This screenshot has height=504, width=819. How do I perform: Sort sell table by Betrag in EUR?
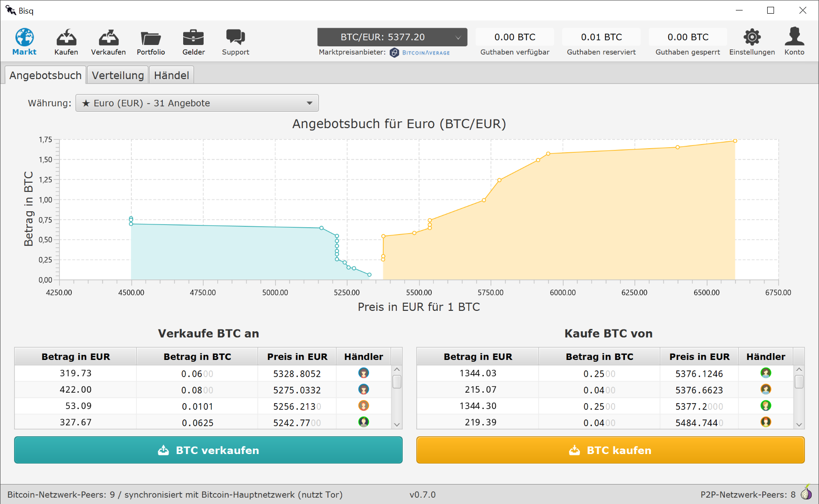pyautogui.click(x=75, y=357)
